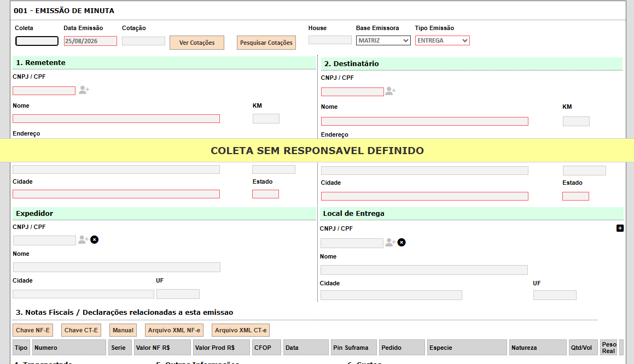Click the House input field
The image size is (634, 364).
pos(330,40)
